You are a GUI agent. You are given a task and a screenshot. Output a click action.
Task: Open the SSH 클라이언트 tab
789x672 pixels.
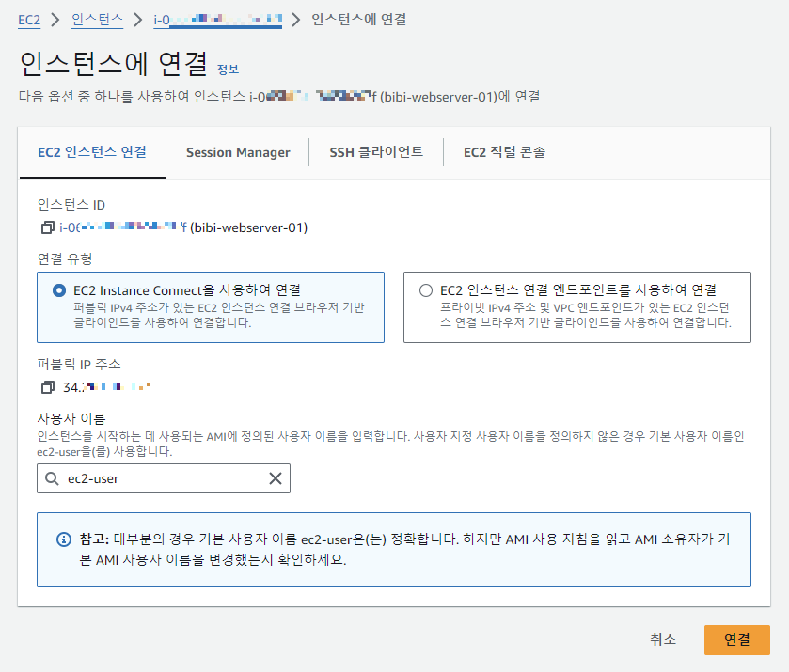[x=376, y=152]
